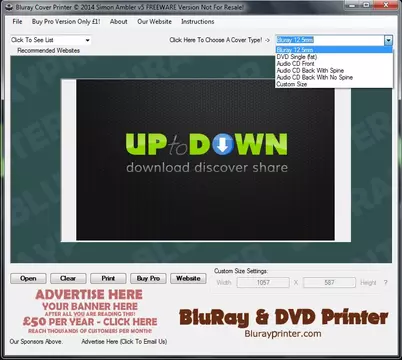The height and width of the screenshot is (360, 402).
Task: Click the custom Width input field
Action: [x=263, y=283]
